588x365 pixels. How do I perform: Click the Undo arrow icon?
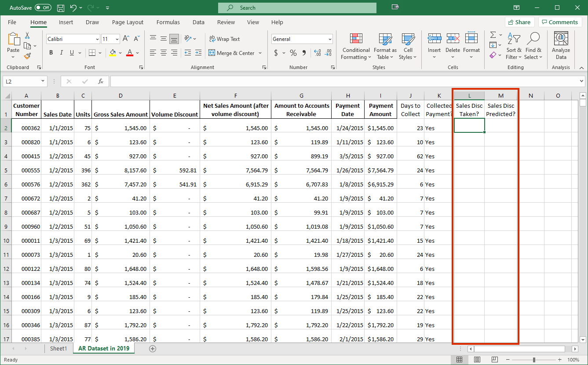(x=73, y=8)
